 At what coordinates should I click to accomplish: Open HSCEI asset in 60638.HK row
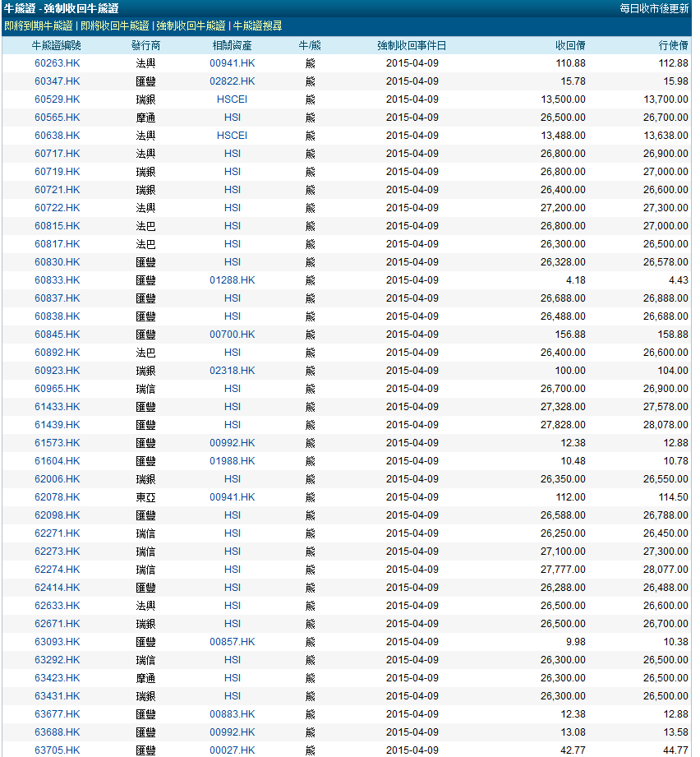coord(232,136)
